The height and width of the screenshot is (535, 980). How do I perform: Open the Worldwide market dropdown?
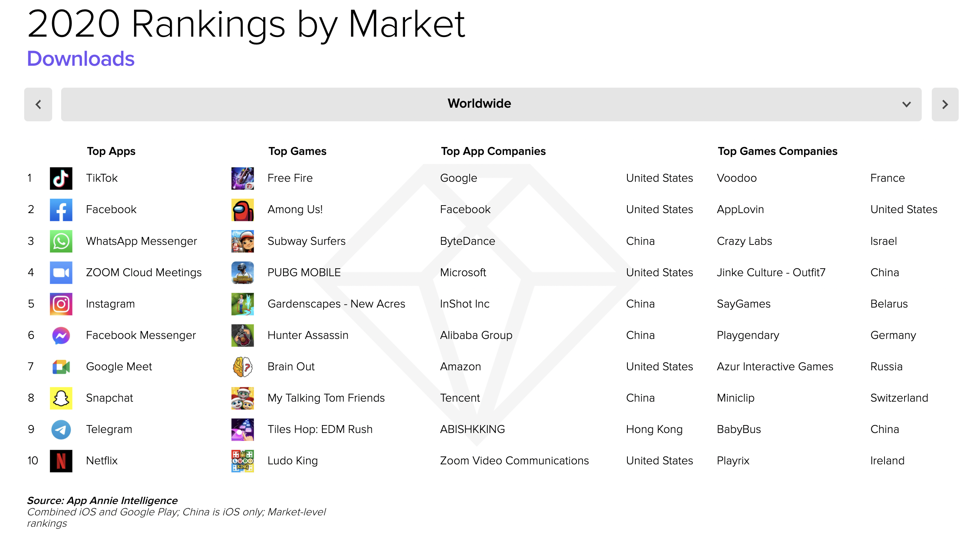(491, 104)
